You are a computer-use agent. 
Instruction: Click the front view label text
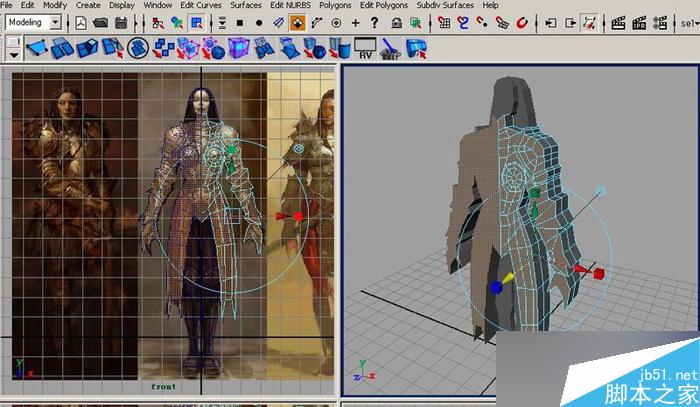tap(163, 386)
